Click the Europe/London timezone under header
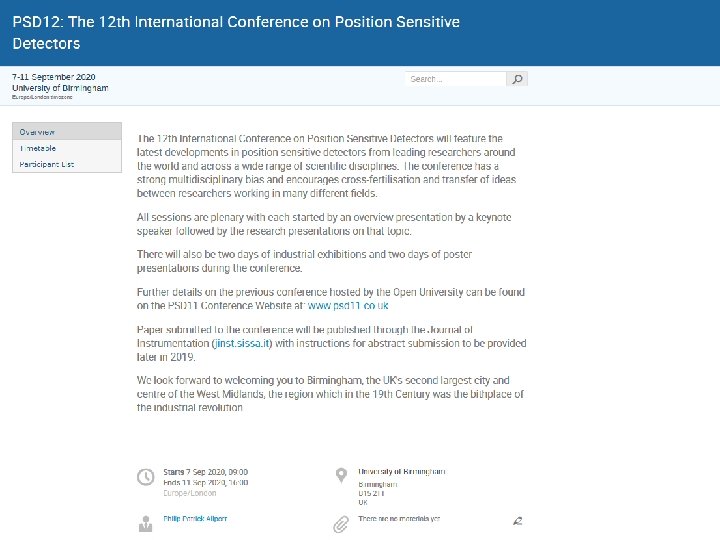Screen dimensions: 720x540 click(42, 98)
